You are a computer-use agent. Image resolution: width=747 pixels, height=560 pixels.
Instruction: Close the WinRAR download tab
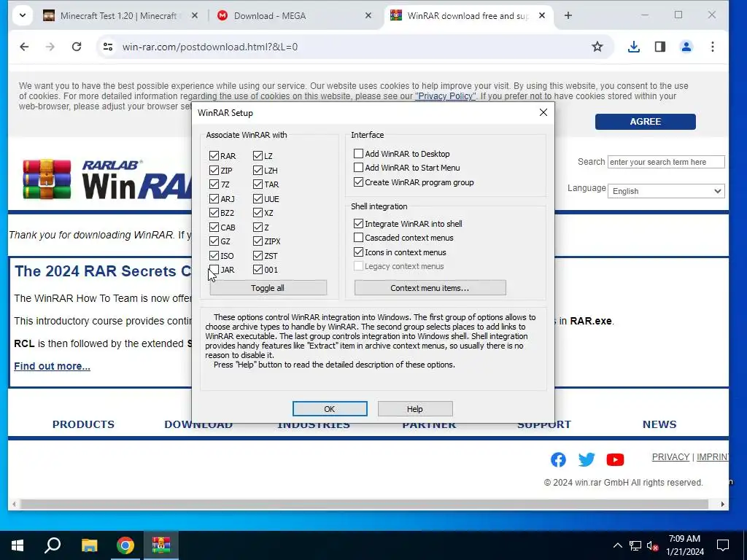pos(542,16)
